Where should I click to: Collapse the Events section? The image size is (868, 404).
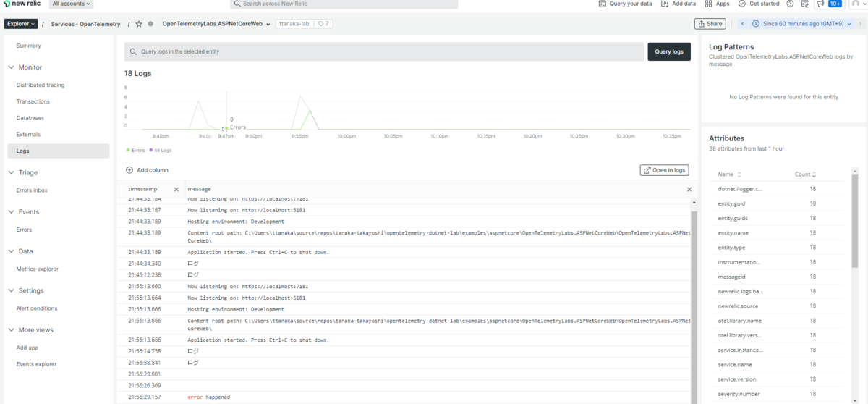pos(12,211)
